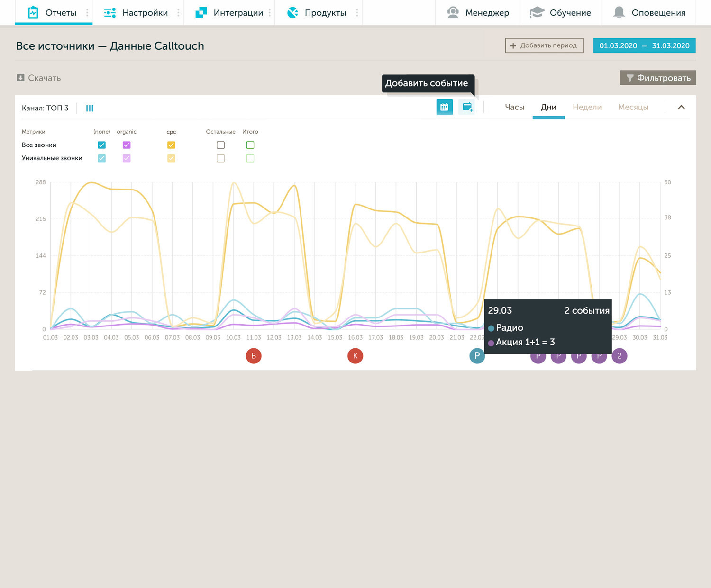Click the red В event marker
Image resolution: width=711 pixels, height=588 pixels.
254,356
